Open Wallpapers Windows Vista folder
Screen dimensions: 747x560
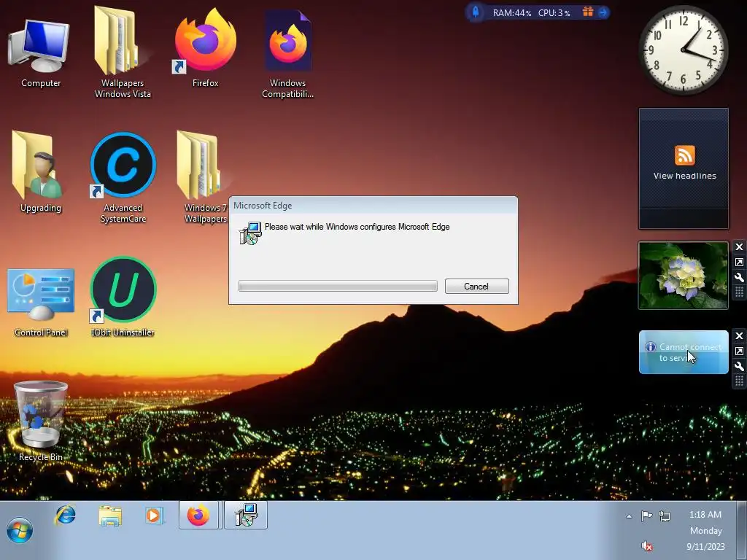point(122,52)
